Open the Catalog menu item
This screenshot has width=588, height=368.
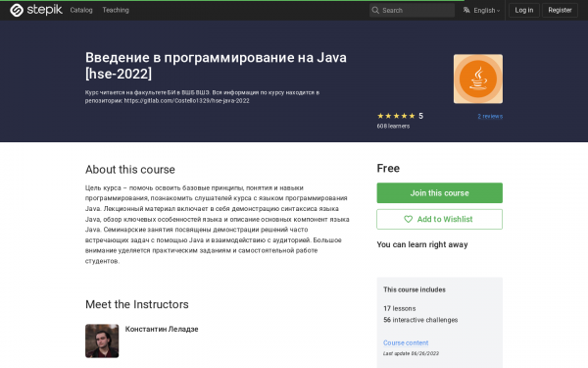point(81,10)
